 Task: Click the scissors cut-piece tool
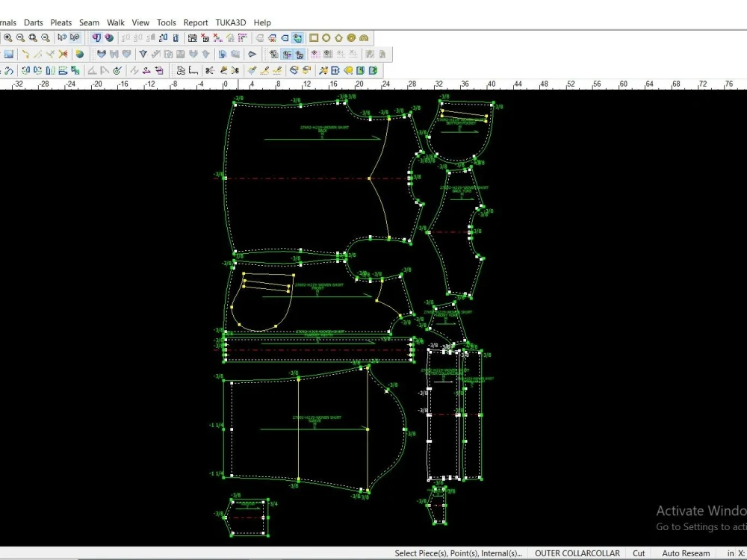[210, 70]
